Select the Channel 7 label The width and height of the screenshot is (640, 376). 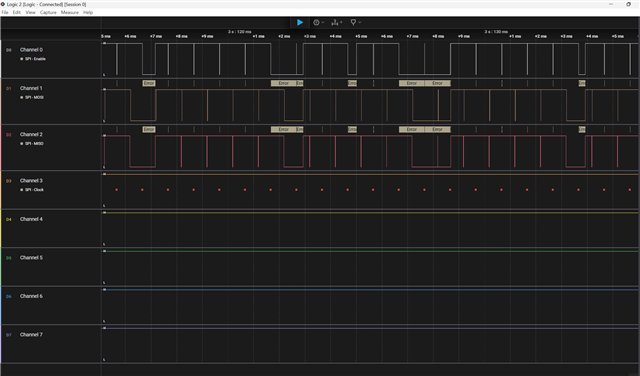tap(31, 335)
